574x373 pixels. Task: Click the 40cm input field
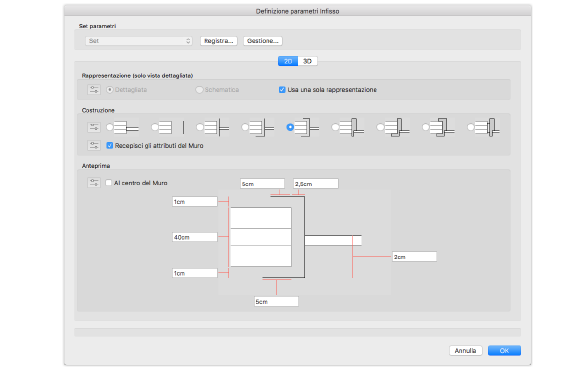(x=195, y=237)
